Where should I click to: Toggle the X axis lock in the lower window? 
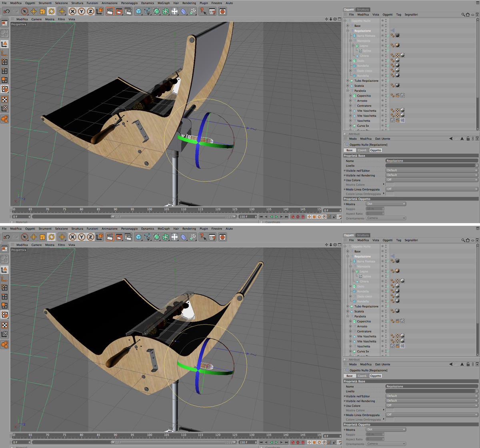point(72,237)
